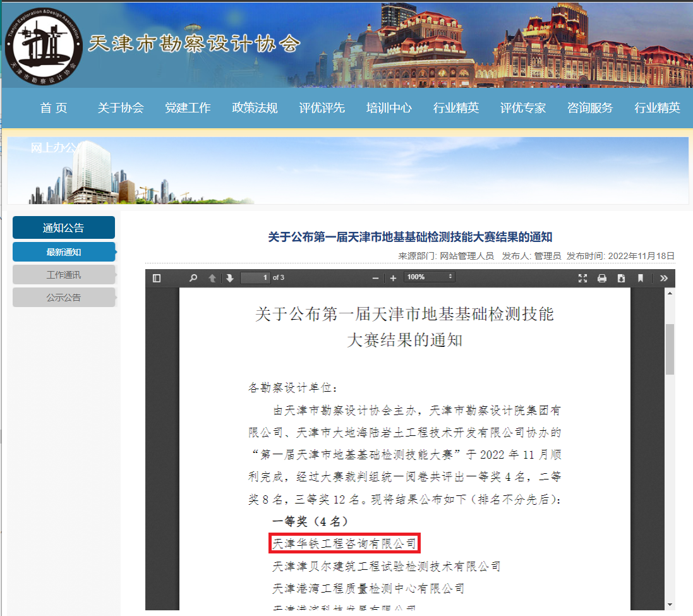The image size is (693, 616).
Task: Go to previous PDF page
Action: [213, 278]
